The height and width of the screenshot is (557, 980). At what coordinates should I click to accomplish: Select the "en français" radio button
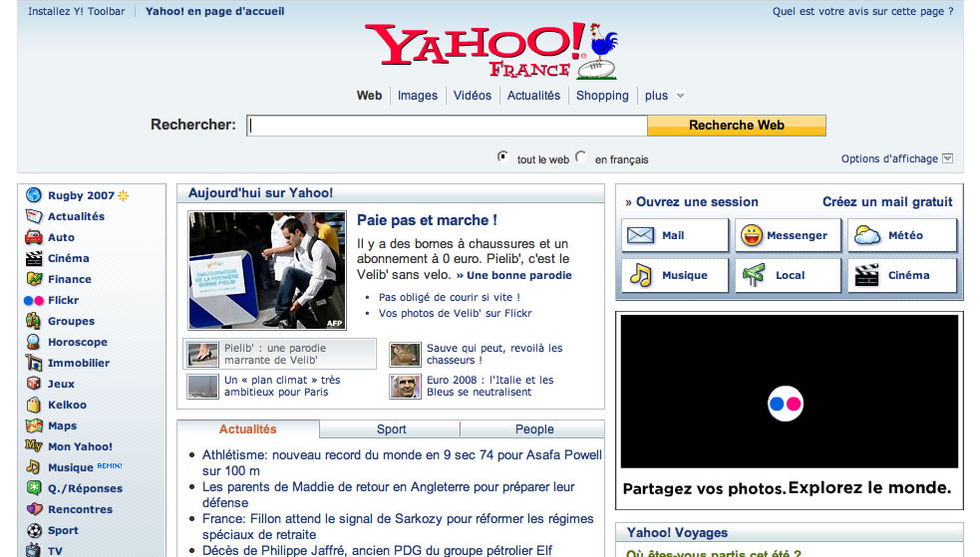(x=581, y=157)
